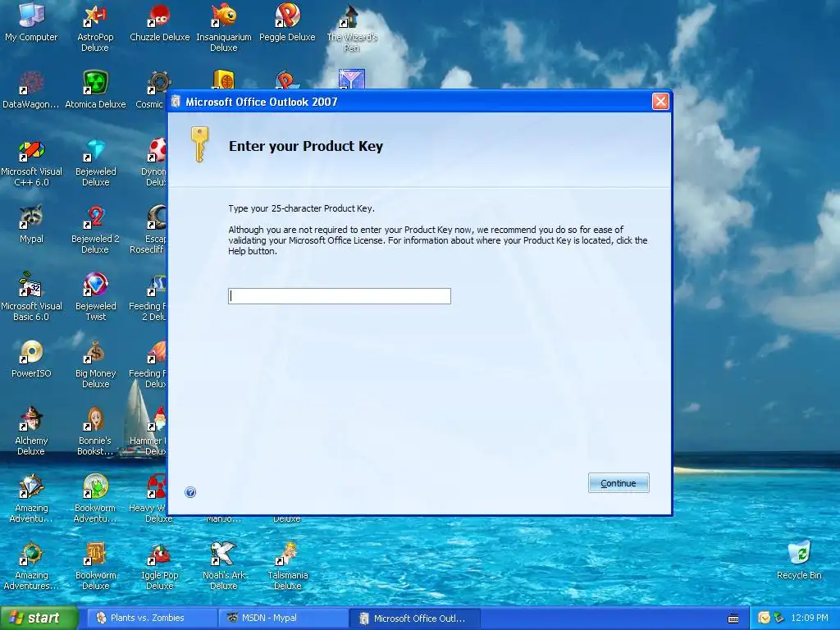840x630 pixels.
Task: Select Amazing Adventures shortcut beside Bookworm Adventures
Action: click(x=31, y=499)
